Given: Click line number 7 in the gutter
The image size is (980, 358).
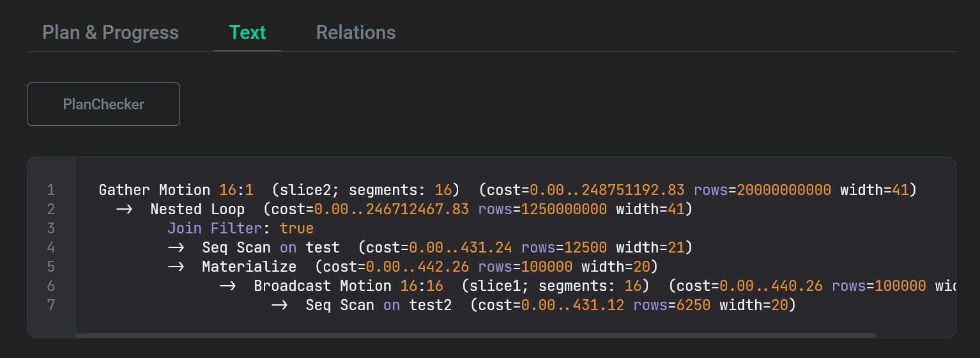Looking at the screenshot, I should click(51, 305).
